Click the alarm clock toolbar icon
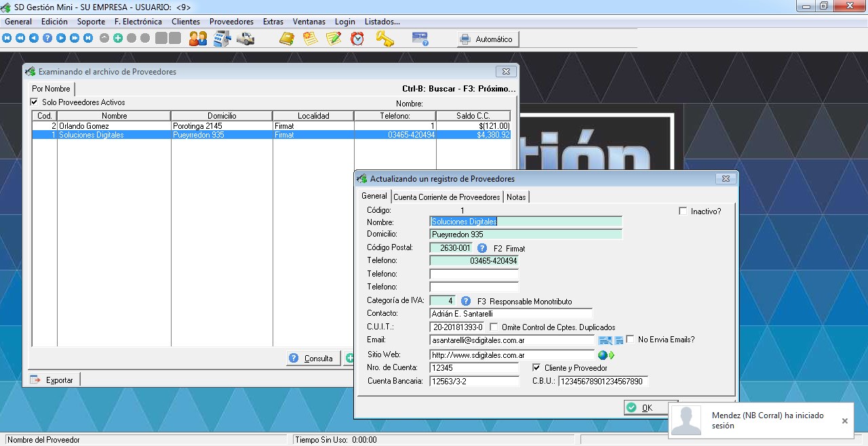868x446 pixels. tap(357, 39)
